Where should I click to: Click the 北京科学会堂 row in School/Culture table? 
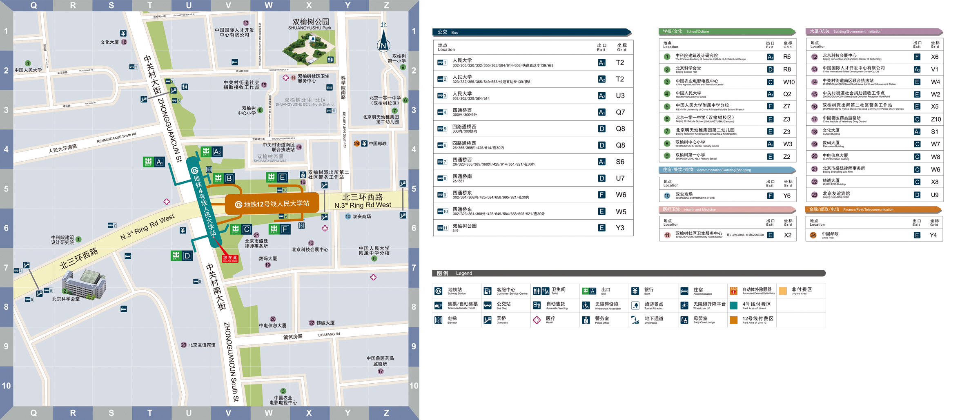click(x=728, y=69)
